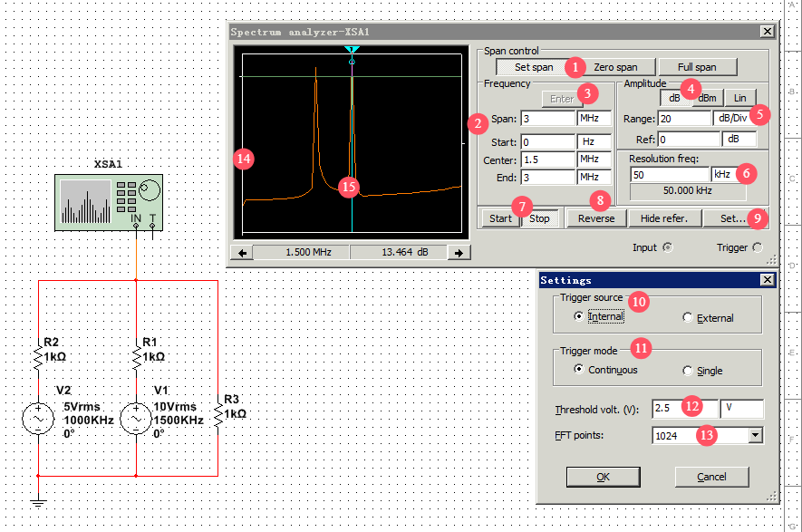802x532 pixels.
Task: Select the External trigger source option
Action: coord(688,318)
